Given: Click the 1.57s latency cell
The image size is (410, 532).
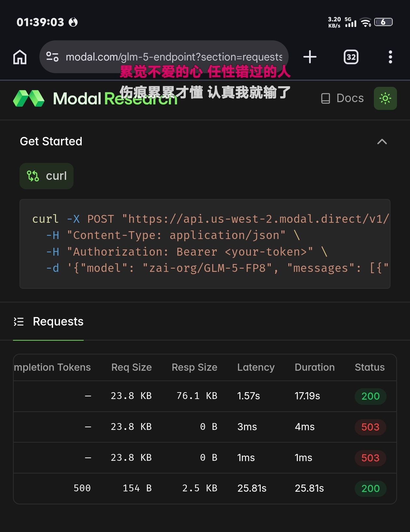Looking at the screenshot, I should click(249, 396).
